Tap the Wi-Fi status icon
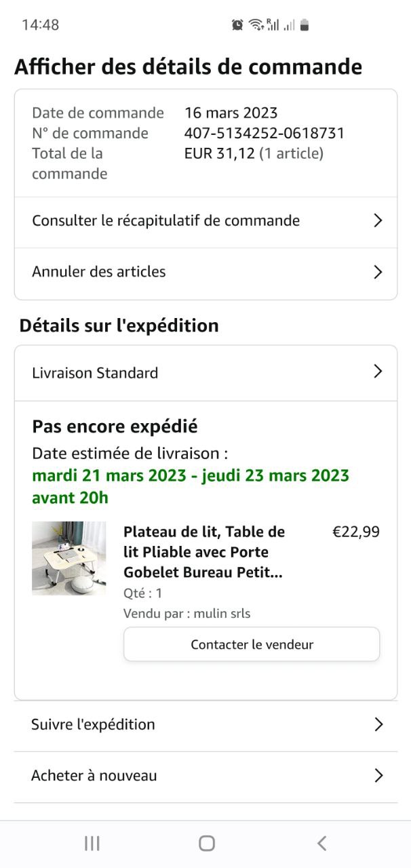 [256, 25]
